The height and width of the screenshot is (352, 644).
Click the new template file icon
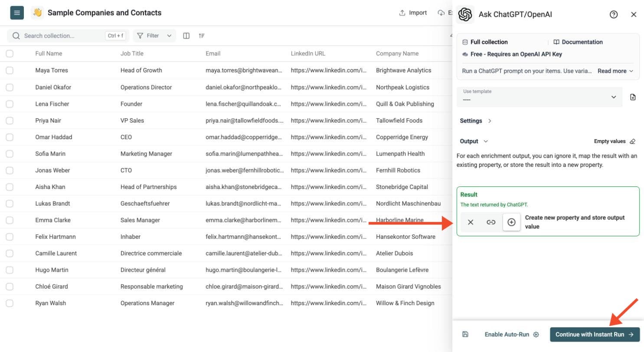[x=633, y=97]
